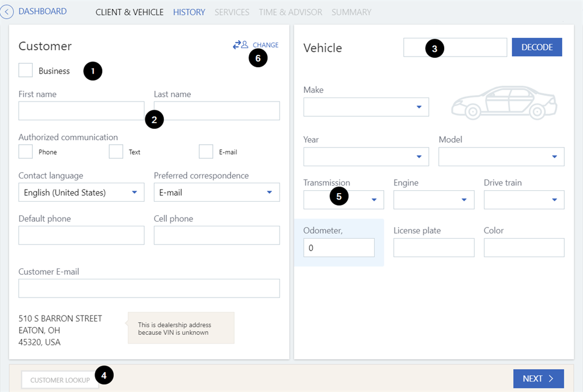The height and width of the screenshot is (392, 583).
Task: Select the CLIENT & VEHICLE tab
Action: click(130, 12)
